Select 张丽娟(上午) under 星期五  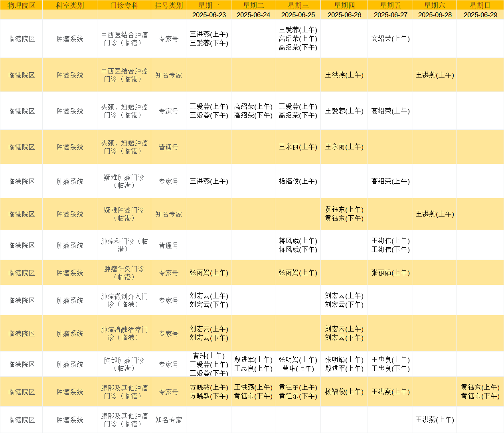click(x=390, y=273)
